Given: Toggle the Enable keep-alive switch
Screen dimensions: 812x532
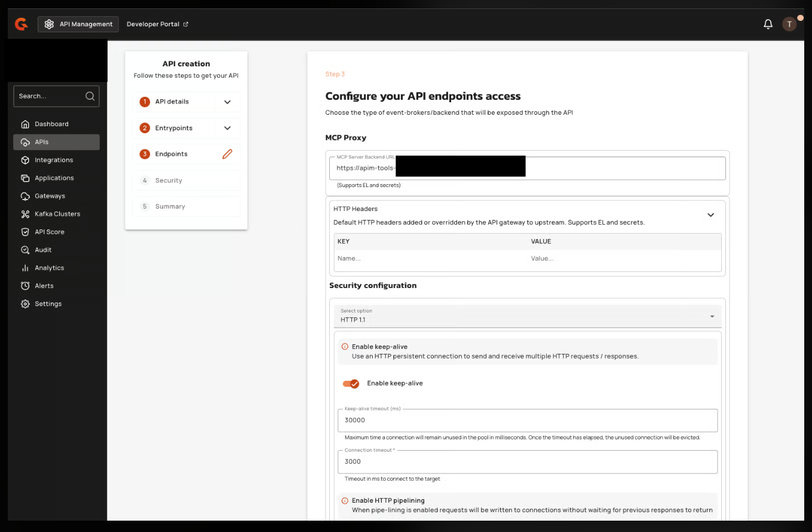Looking at the screenshot, I should pos(351,383).
